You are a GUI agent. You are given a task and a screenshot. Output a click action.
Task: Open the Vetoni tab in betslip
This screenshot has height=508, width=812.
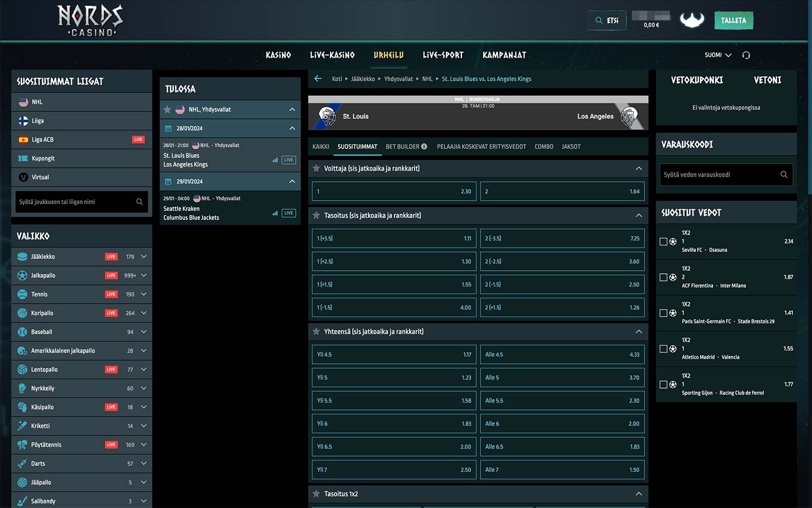(767, 80)
